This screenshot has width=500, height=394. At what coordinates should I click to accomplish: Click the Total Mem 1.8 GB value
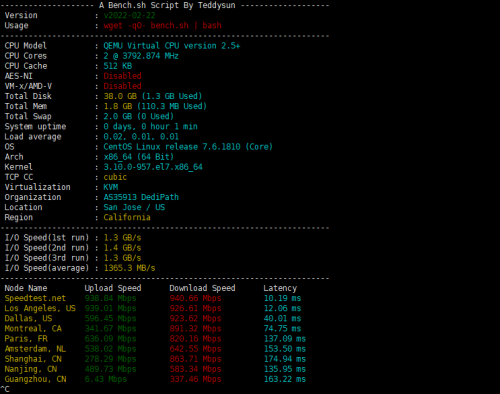155,106
